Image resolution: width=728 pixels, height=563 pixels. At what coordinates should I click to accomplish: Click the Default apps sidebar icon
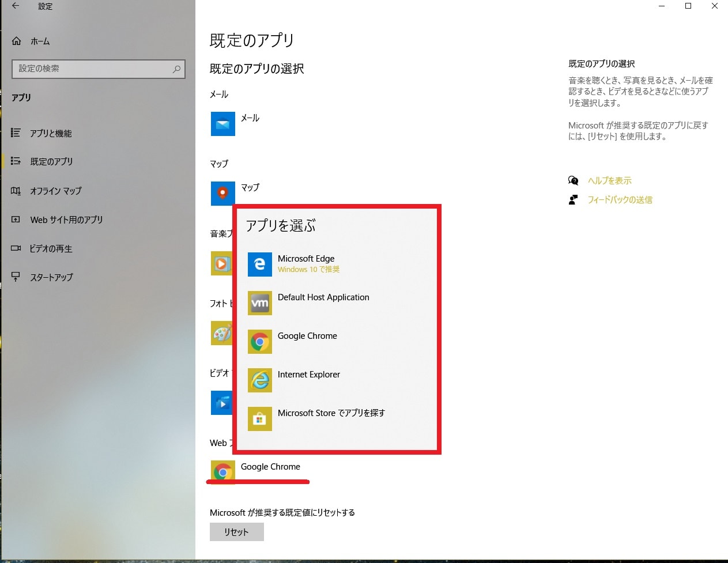16,161
